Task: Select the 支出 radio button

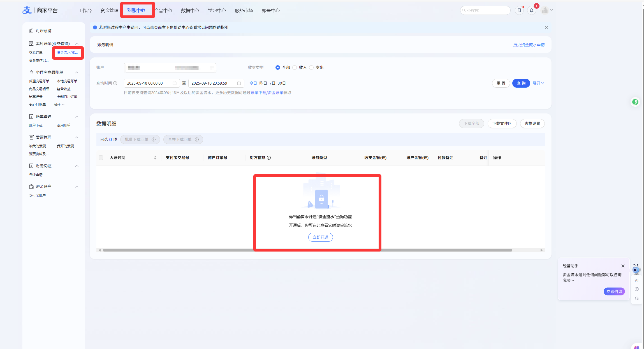Action: tap(311, 68)
